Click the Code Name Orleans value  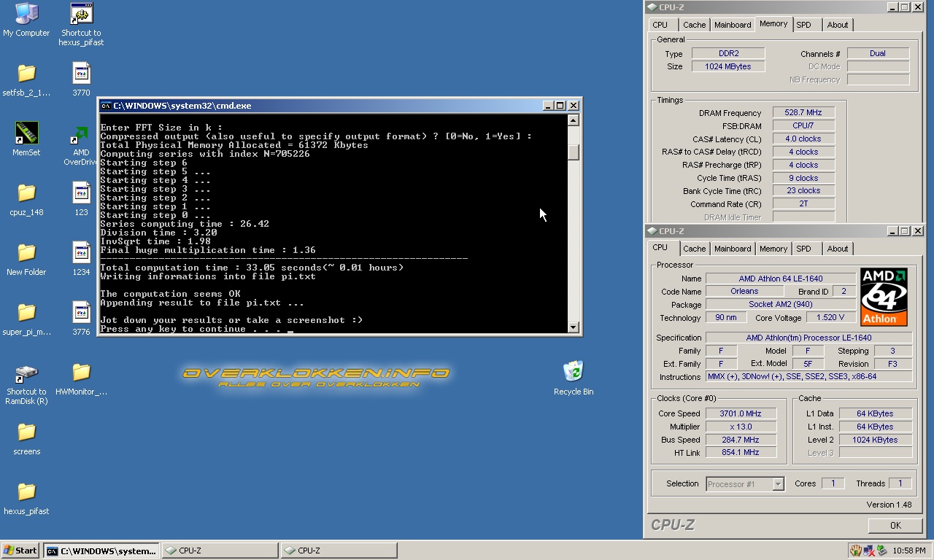point(744,292)
